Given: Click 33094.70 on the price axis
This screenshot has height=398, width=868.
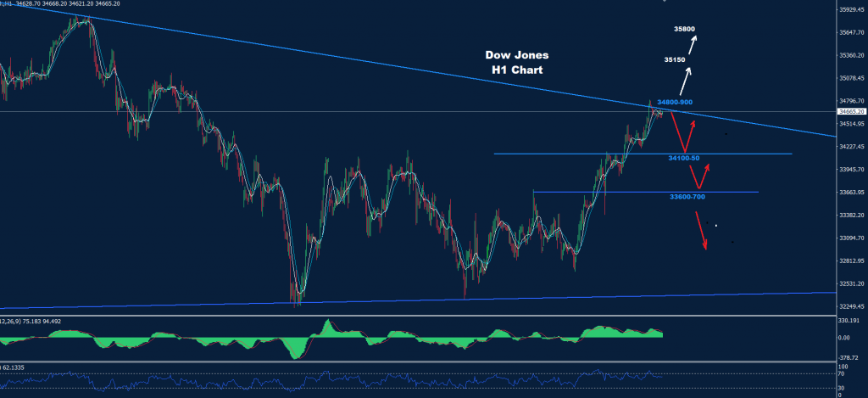Looking at the screenshot, I should pyautogui.click(x=853, y=238).
